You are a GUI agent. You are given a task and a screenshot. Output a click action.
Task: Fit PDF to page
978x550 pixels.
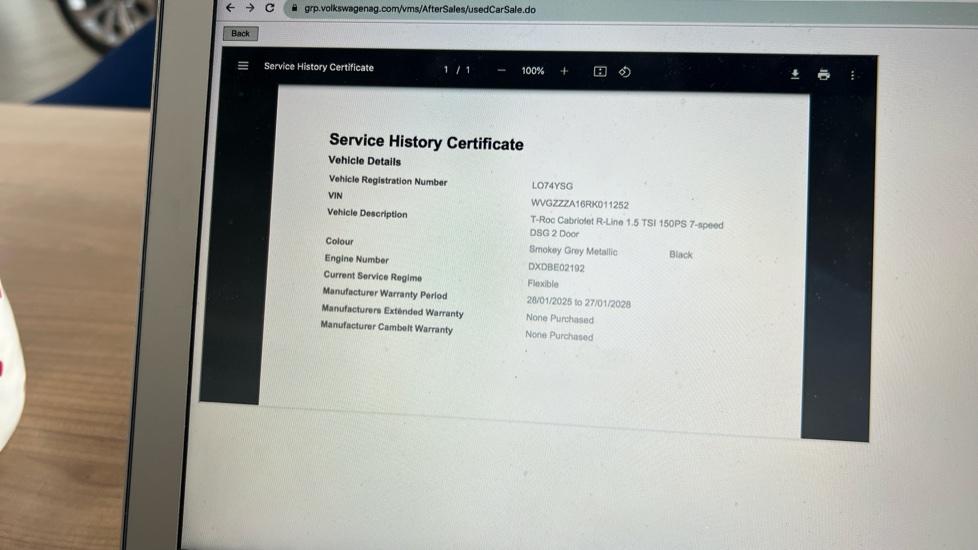[x=599, y=72]
